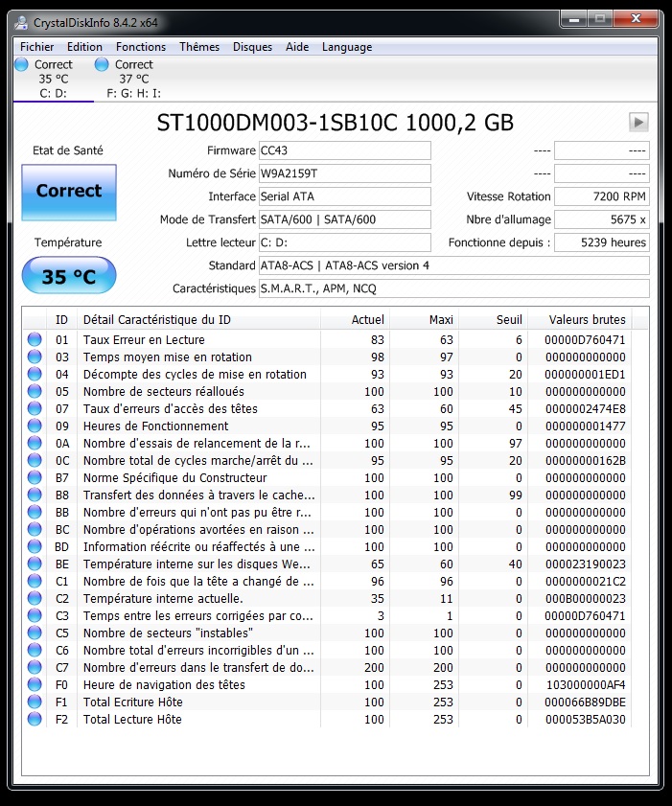Select raw value 103000000AF4
The height and width of the screenshot is (806, 672).
(586, 684)
